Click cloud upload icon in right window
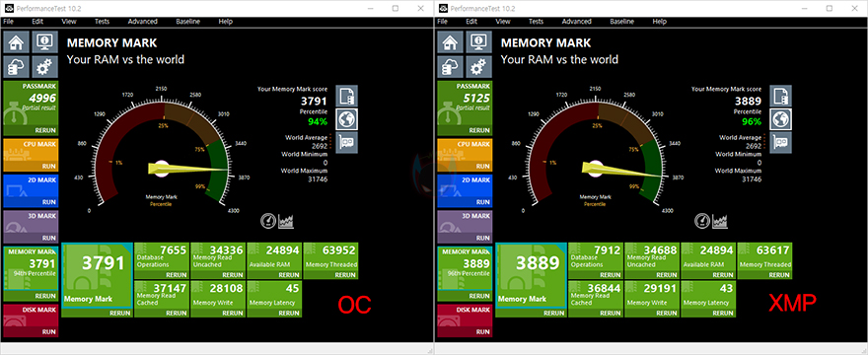Viewport: 868px width, 355px height. [x=450, y=67]
